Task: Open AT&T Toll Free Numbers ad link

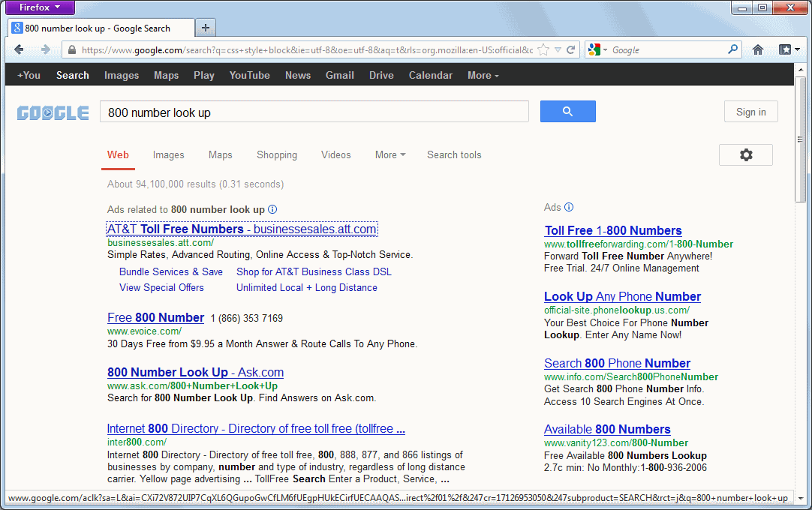Action: [x=242, y=229]
